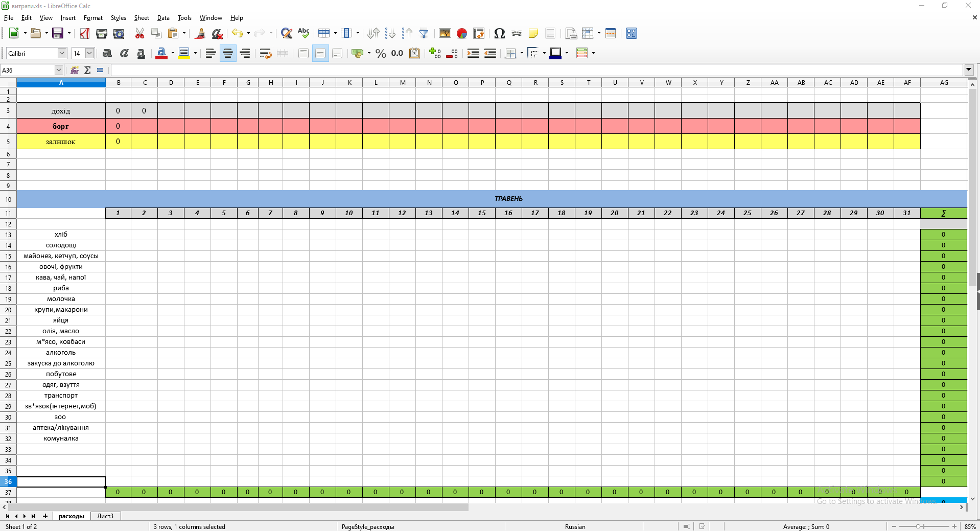
Task: Click the Clear Direct Formatting icon
Action: point(217,33)
